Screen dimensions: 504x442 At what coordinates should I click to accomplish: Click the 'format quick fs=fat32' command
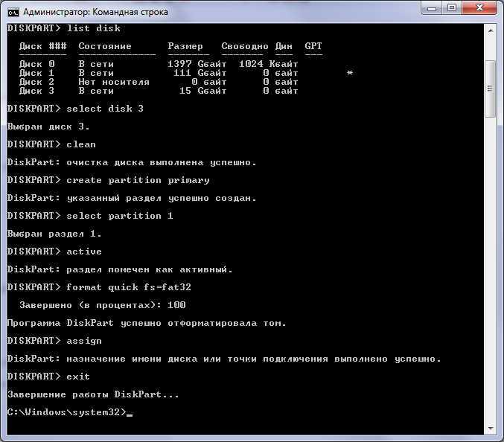(129, 287)
